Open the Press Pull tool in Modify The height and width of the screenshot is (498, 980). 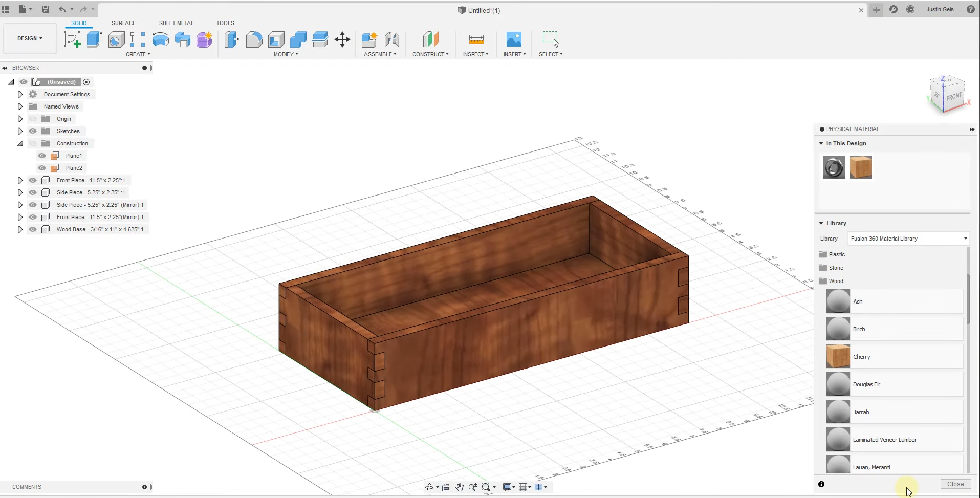[x=232, y=39]
